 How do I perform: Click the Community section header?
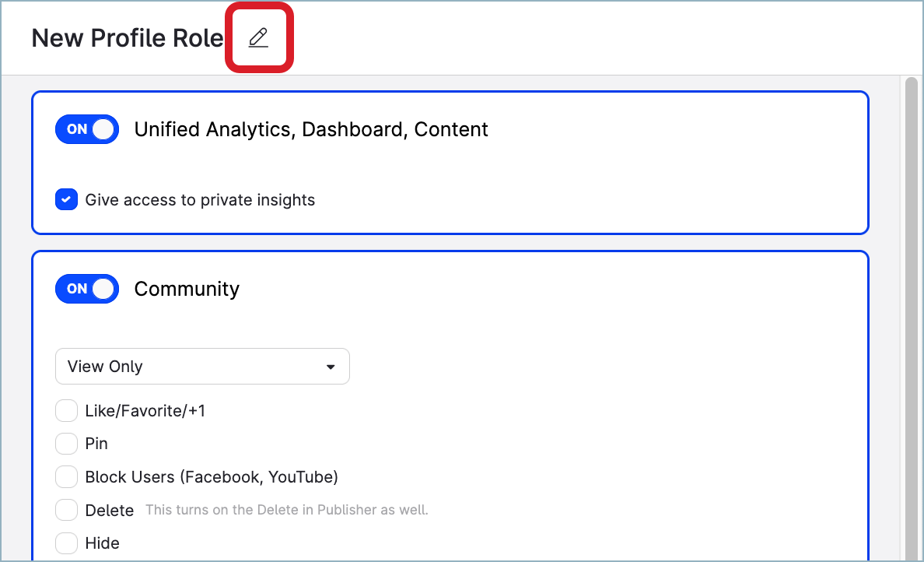187,289
